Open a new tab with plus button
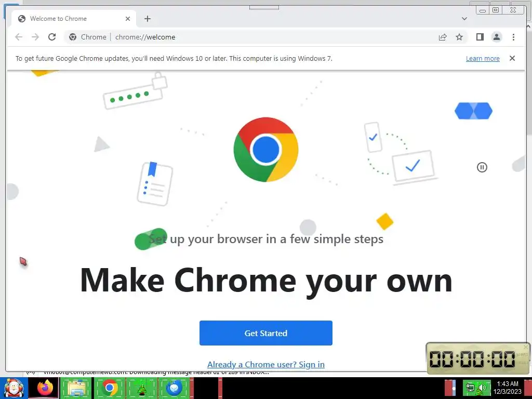Screen dimensions: 532x399 coord(147,19)
